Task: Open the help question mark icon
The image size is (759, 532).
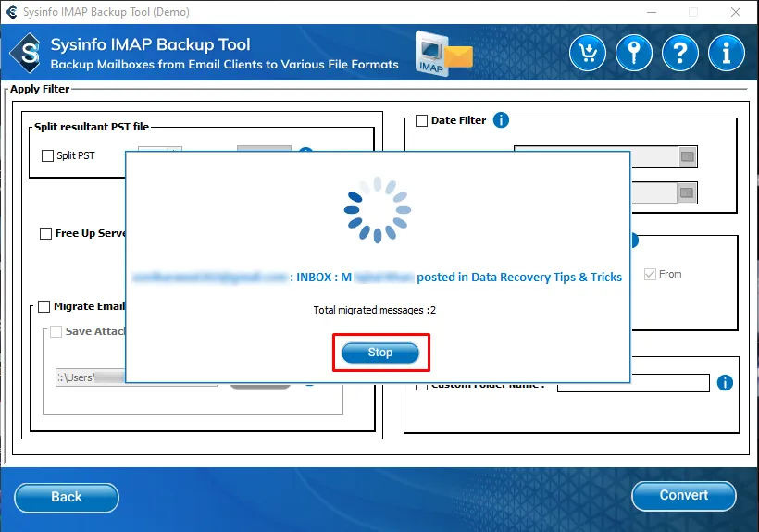Action: point(679,53)
